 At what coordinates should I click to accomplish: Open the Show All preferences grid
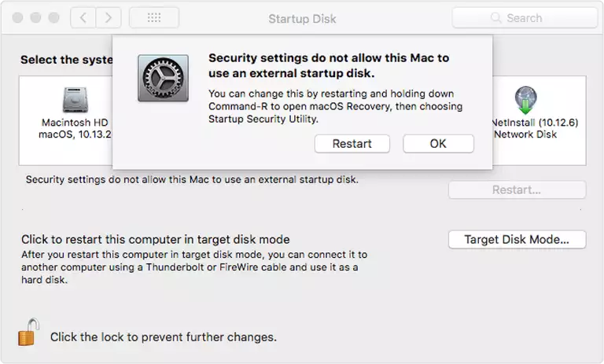pos(154,17)
